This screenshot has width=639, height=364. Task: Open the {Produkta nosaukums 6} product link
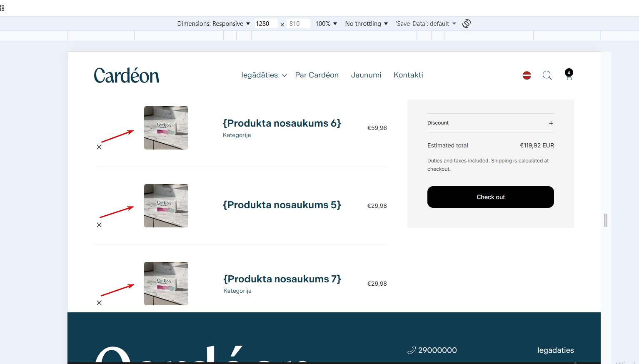coord(282,123)
